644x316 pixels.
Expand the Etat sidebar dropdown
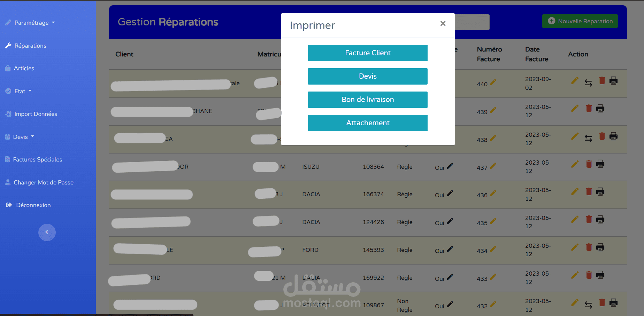(x=19, y=91)
